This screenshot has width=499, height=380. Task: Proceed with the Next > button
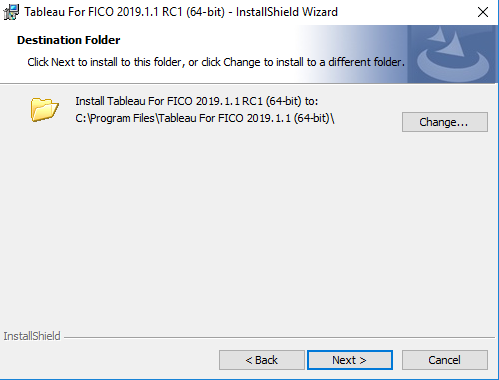coord(350,360)
